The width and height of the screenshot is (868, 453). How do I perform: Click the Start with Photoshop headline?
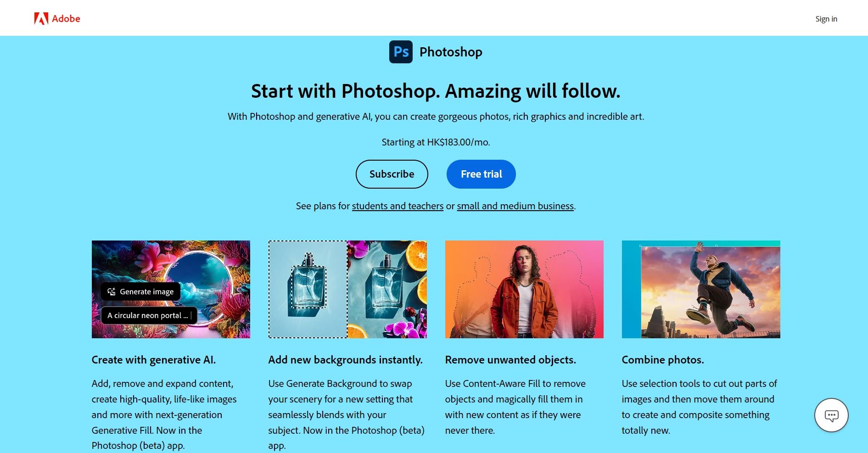coord(435,91)
